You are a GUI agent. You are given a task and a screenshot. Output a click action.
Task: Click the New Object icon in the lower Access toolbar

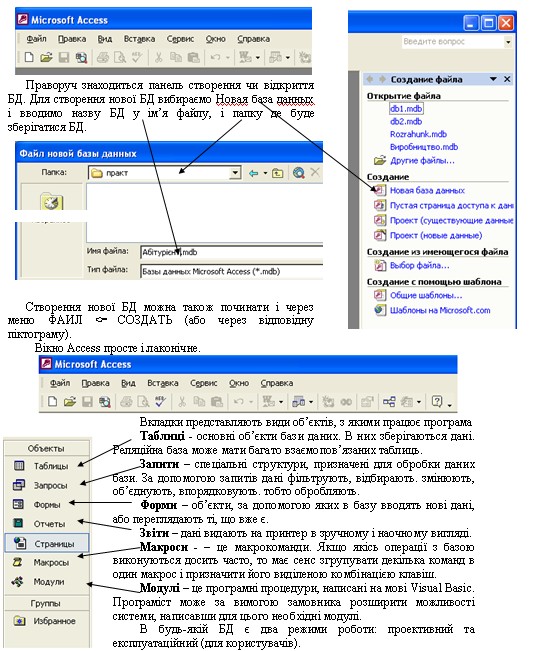pos(407,401)
